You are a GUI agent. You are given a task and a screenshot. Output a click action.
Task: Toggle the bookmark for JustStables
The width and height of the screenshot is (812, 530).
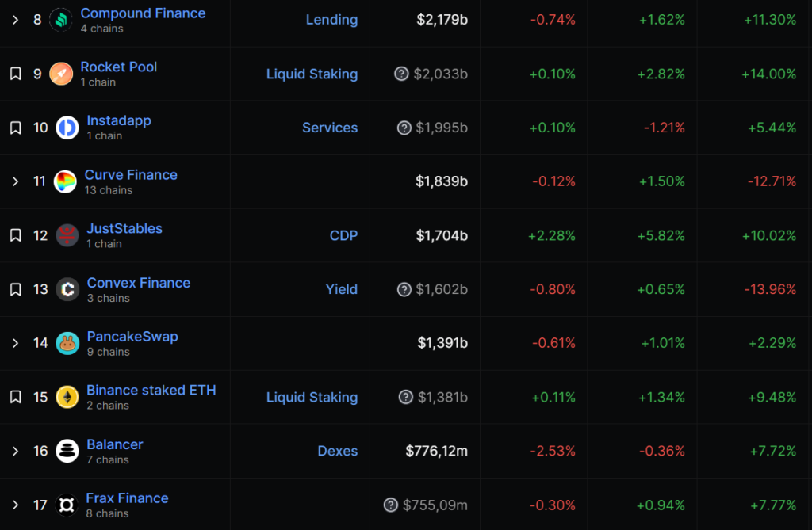(x=15, y=235)
